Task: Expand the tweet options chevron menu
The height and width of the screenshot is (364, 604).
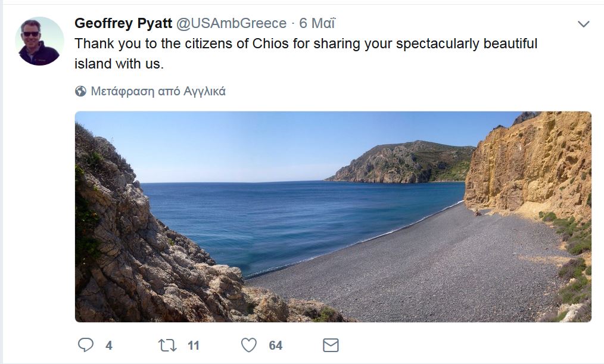Action: tap(584, 24)
